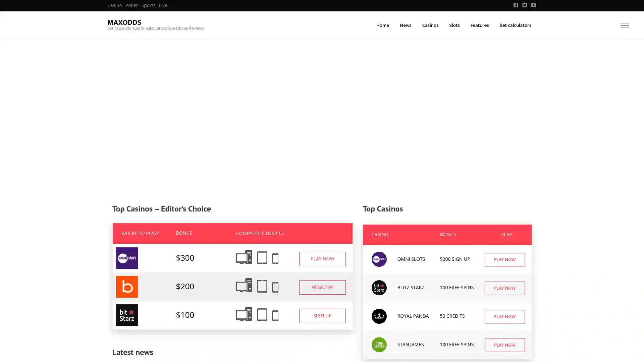Click the REGISTER button for $200 bonus
The height and width of the screenshot is (362, 644).
(322, 287)
